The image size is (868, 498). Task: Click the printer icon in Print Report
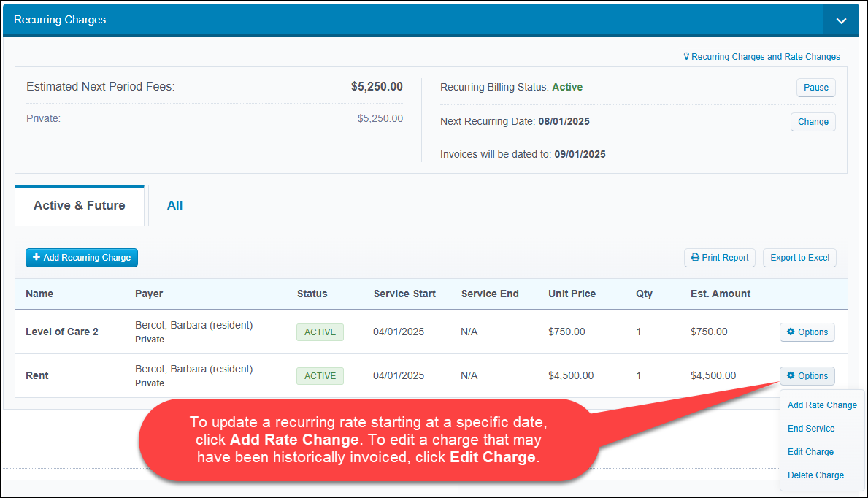click(695, 258)
